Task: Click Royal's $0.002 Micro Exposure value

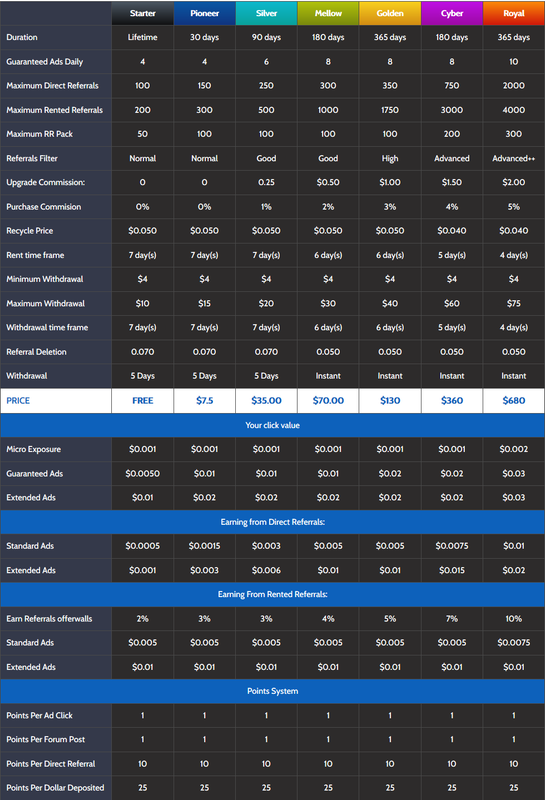Action: [x=514, y=449]
